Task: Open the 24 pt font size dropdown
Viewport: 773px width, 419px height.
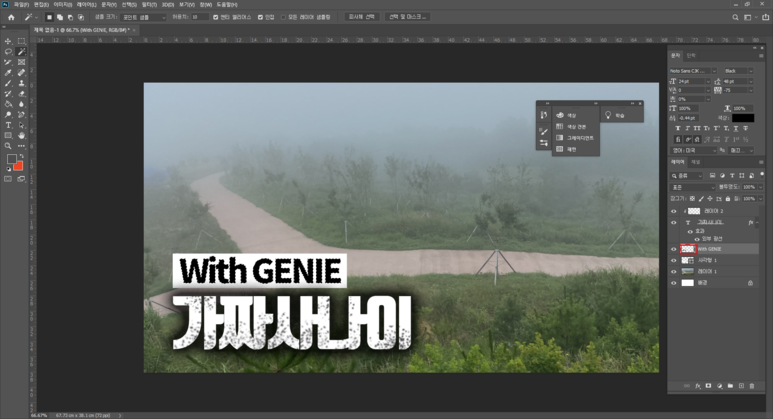Action: point(708,81)
